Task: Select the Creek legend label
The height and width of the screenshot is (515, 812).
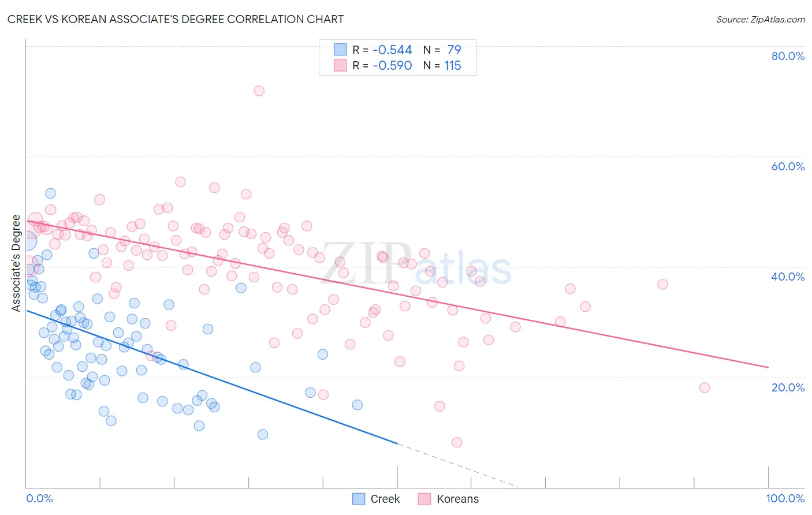Action: (x=385, y=499)
